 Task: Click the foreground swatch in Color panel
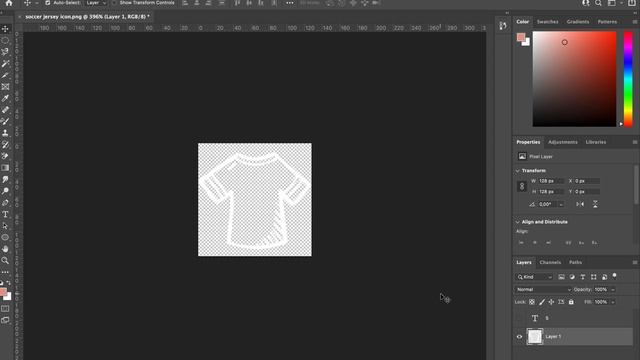pos(521,38)
